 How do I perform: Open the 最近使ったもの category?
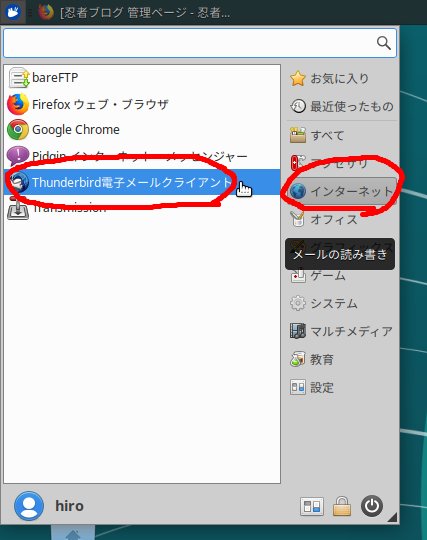pos(342,106)
